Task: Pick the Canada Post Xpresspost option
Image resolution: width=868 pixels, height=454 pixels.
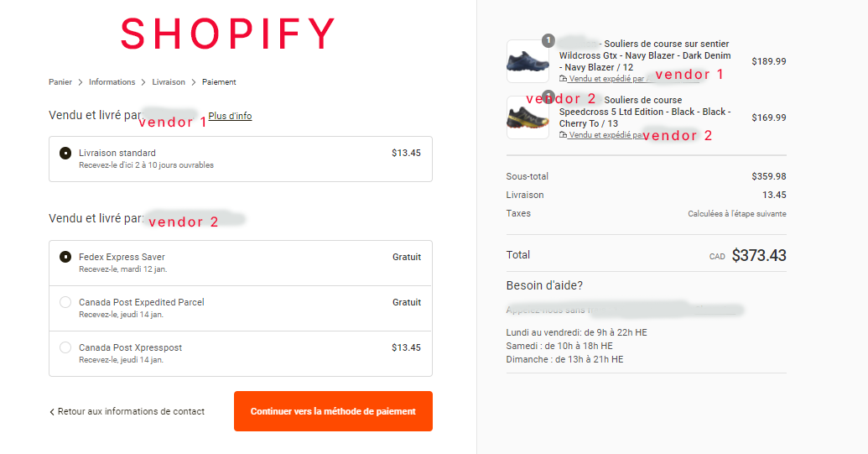Action: click(65, 347)
